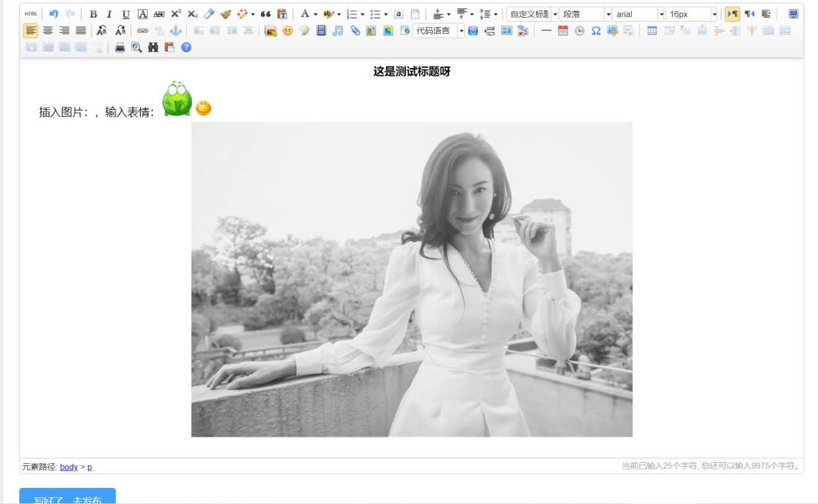Click the body link in element path

click(x=69, y=466)
